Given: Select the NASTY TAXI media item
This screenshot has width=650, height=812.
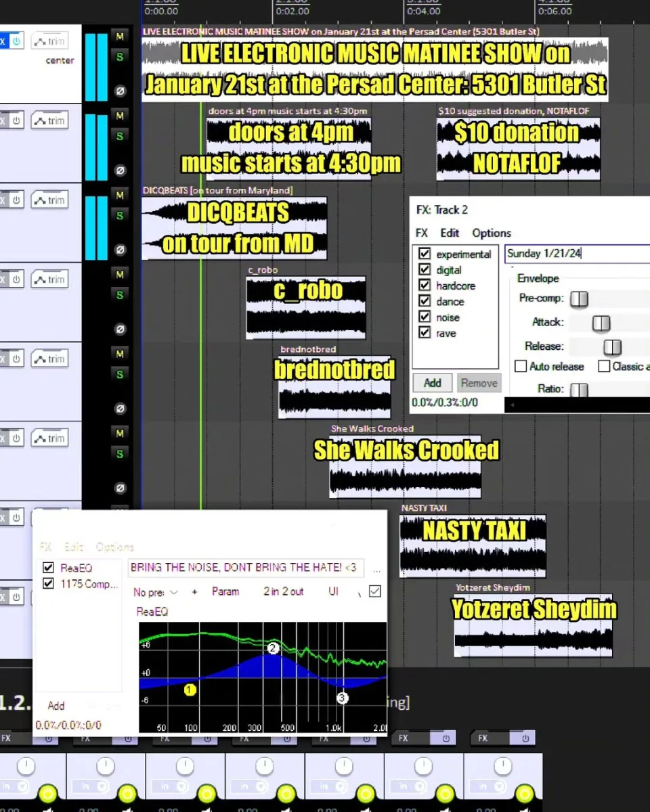Looking at the screenshot, I should tap(473, 546).
